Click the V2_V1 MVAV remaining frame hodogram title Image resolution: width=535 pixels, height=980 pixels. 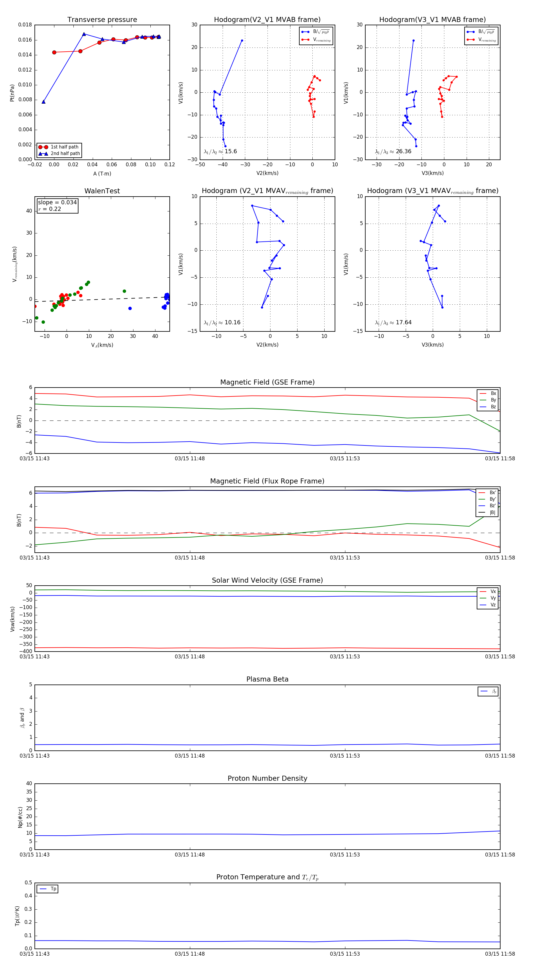pos(267,191)
